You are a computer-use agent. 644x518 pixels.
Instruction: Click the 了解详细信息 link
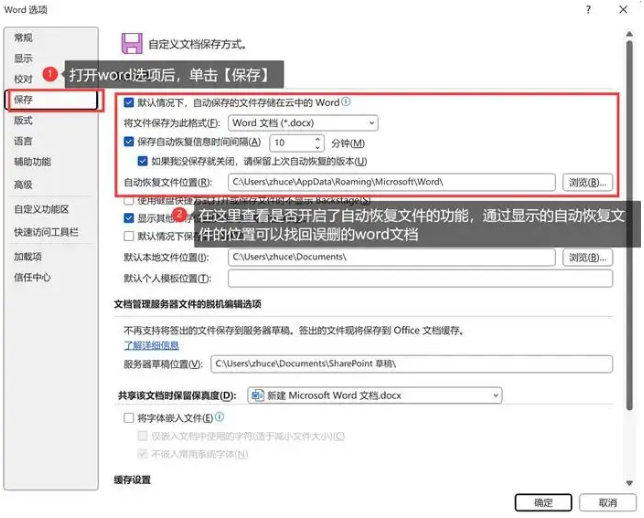(152, 345)
